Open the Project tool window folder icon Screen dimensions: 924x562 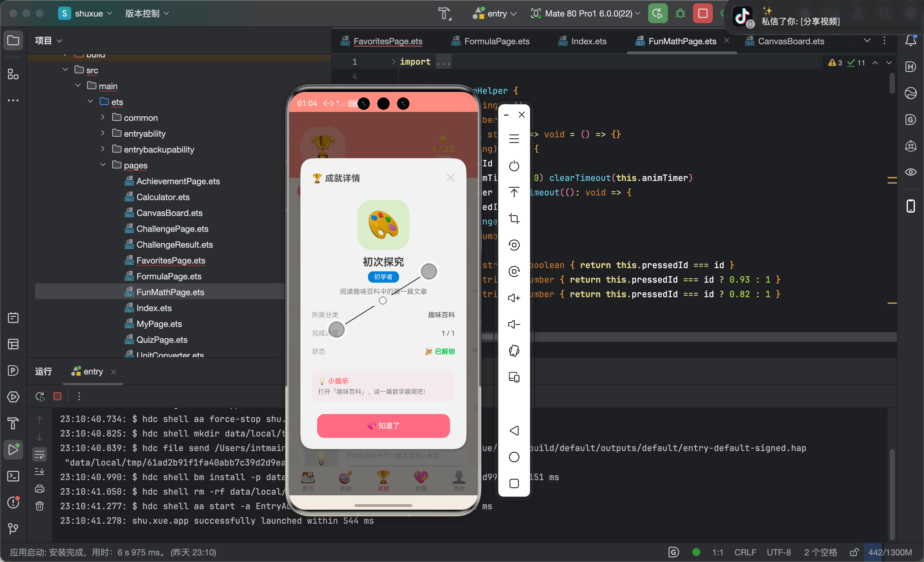pyautogui.click(x=13, y=40)
